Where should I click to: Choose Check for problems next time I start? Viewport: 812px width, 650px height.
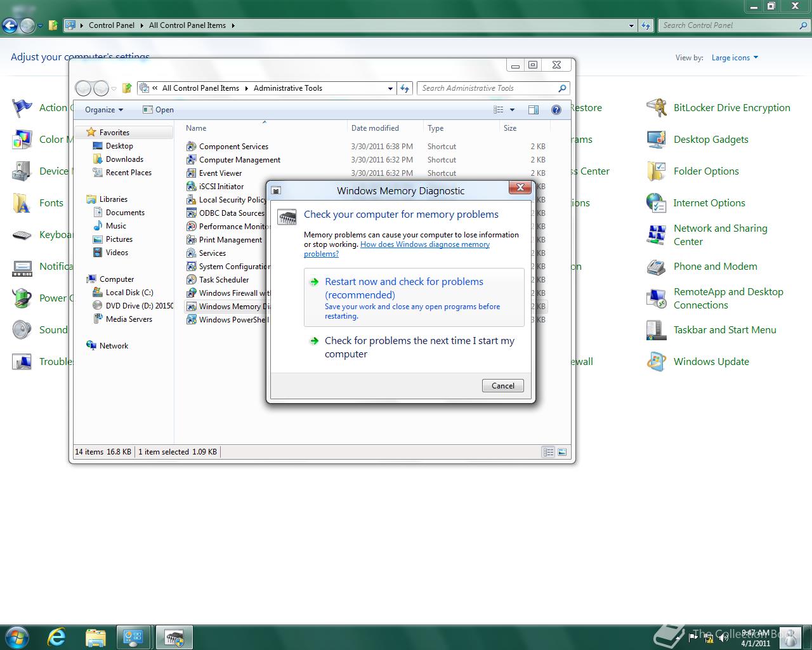pos(414,347)
